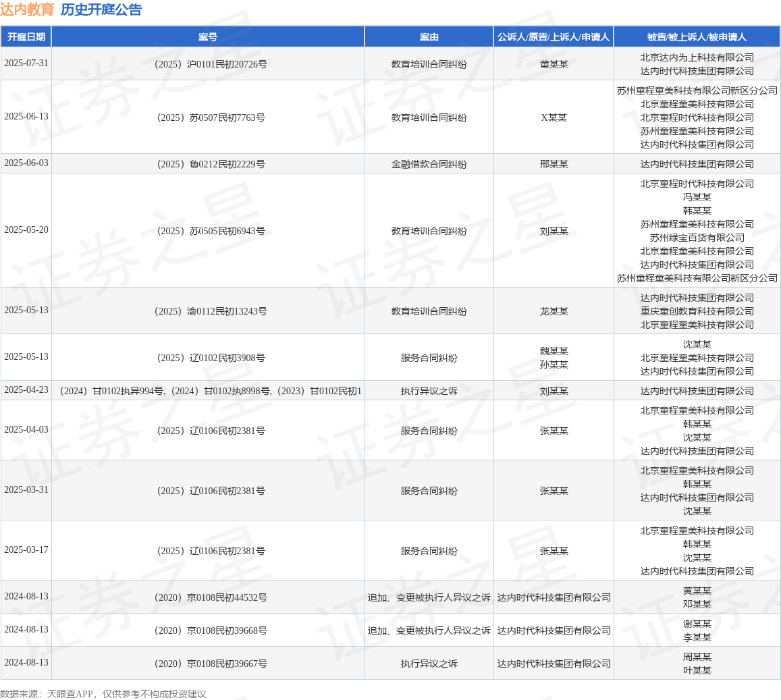781x700 pixels.
Task: Click the date 2025-04-03
Action: [x=26, y=429]
